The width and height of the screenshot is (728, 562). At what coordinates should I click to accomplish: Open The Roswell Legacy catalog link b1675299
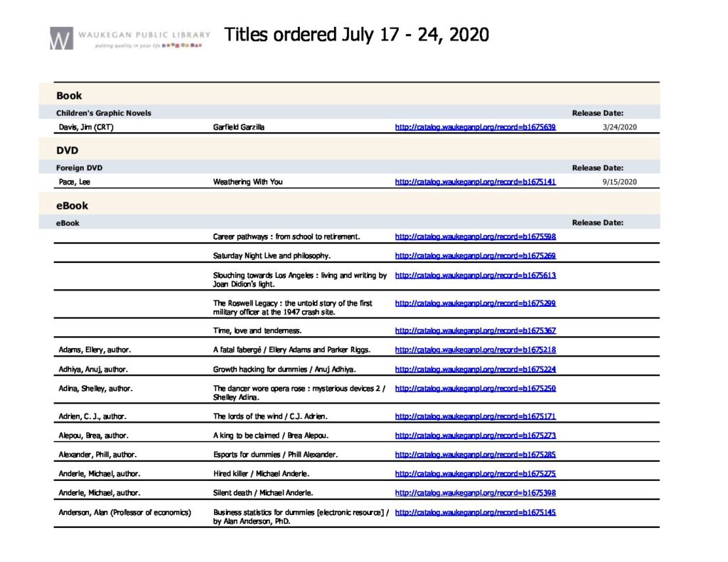coord(475,303)
